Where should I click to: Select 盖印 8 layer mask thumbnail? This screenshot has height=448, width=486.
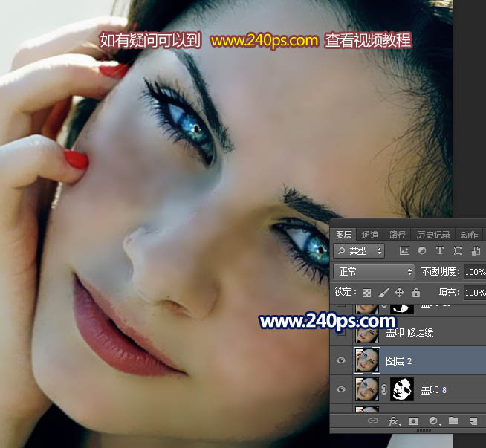[402, 389]
